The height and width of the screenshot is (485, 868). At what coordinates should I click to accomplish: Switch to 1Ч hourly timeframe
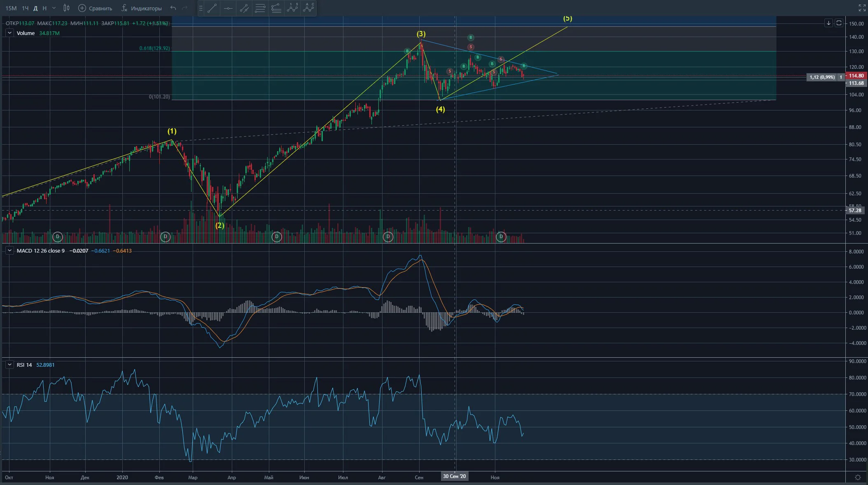[26, 8]
